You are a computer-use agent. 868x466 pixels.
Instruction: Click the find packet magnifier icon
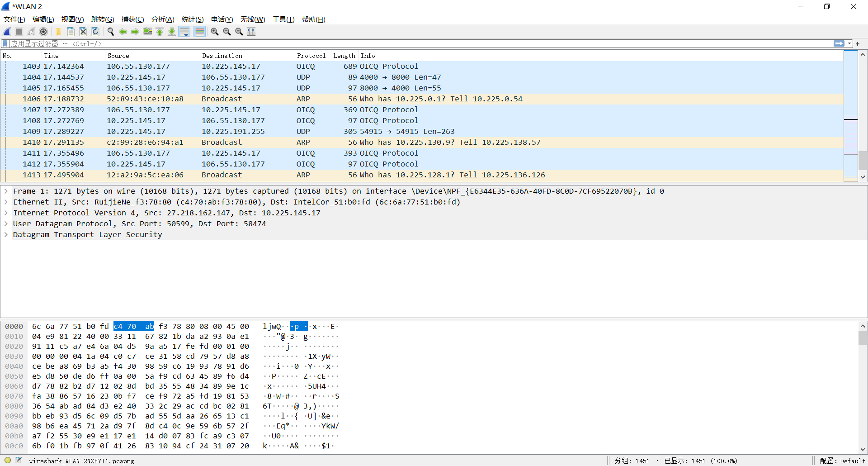point(110,32)
